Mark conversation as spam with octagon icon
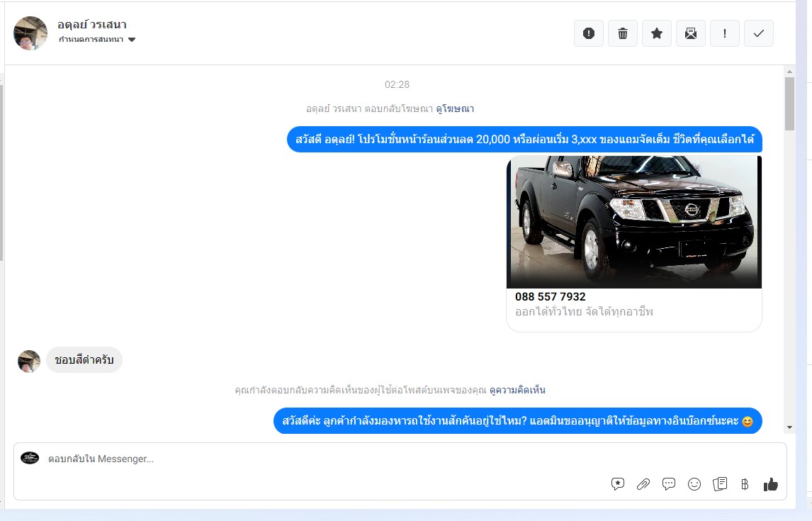The image size is (812, 521). (588, 33)
